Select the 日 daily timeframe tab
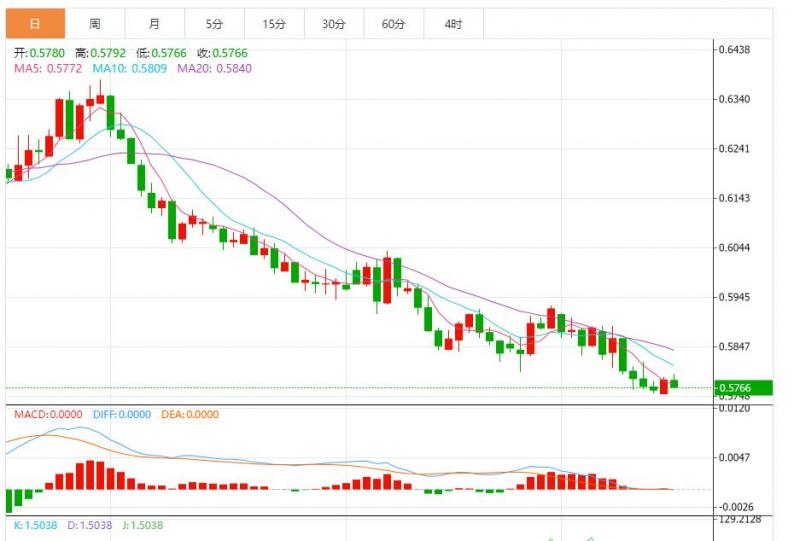 coord(35,23)
